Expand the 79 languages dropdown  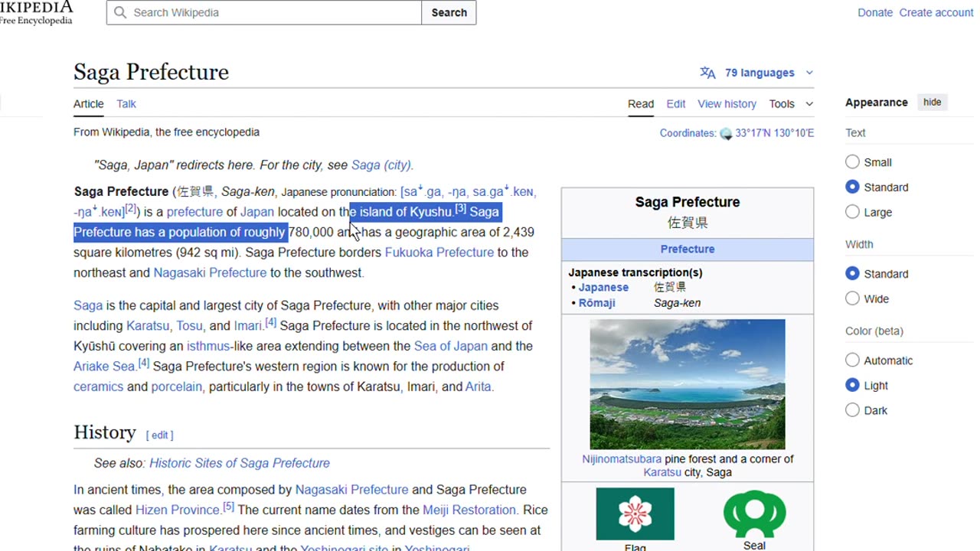click(x=757, y=73)
